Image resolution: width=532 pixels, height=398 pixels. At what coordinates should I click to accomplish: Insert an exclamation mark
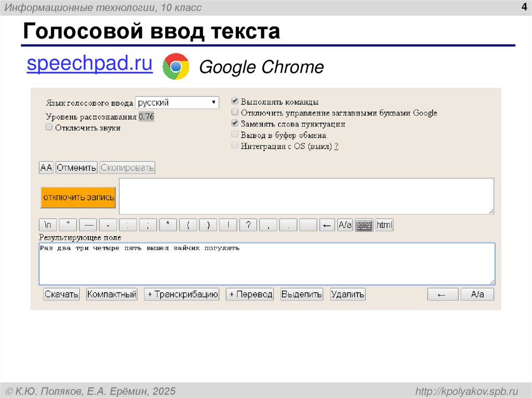point(228,225)
